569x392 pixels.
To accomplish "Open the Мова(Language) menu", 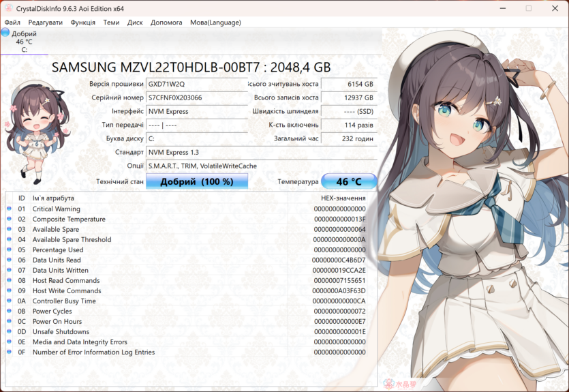I will pyautogui.click(x=215, y=22).
